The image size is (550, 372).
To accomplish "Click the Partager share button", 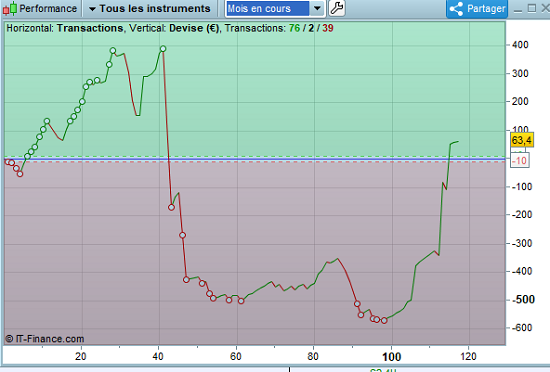I will (477, 8).
